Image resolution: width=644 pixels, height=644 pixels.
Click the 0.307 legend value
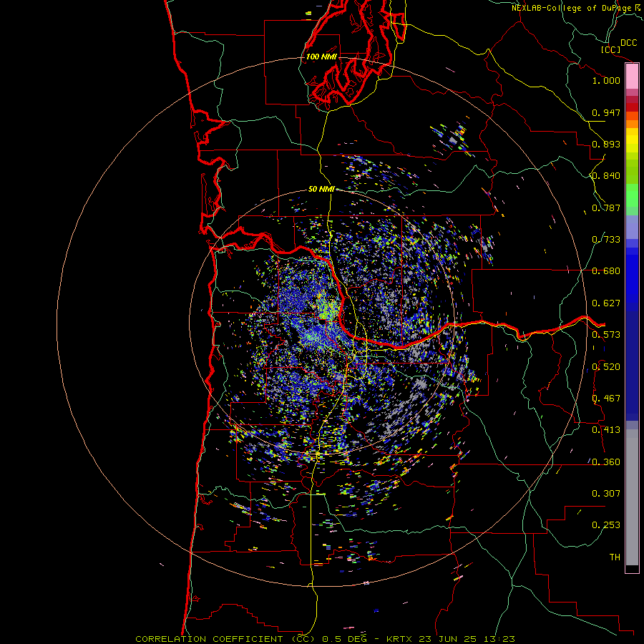(x=606, y=493)
